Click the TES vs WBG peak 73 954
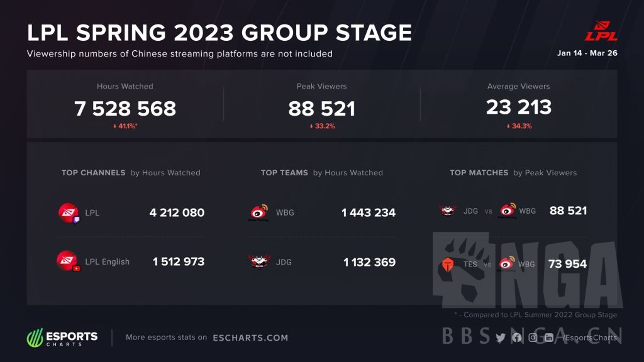644x362 pixels. coord(567,264)
